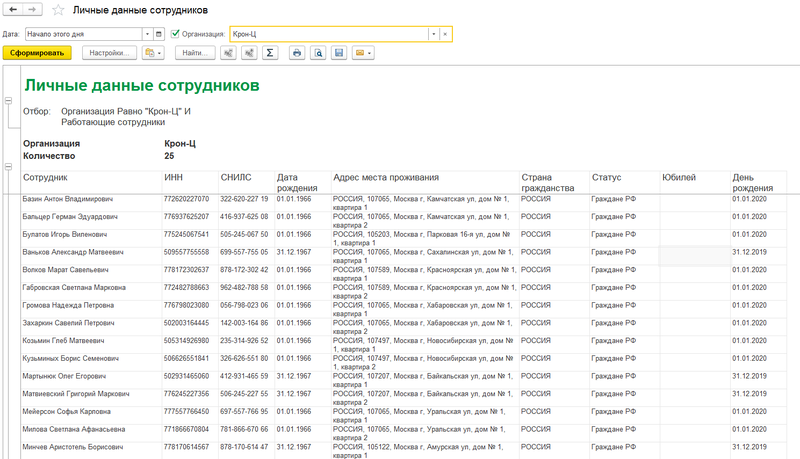The image size is (800, 459).
Task: Select the Сотрудник column header
Action: 45,177
